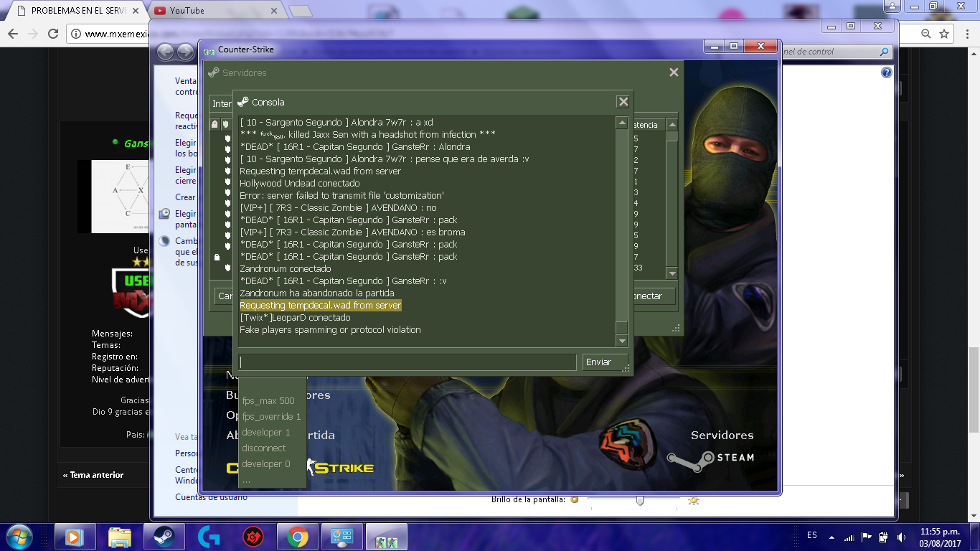The image size is (980, 551).
Task: Go forward in Chrome browser
Action: click(x=33, y=34)
